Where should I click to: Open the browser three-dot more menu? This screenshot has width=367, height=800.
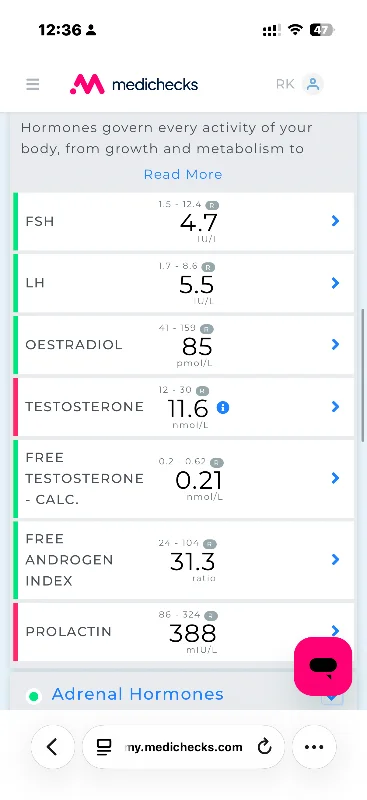tap(314, 747)
